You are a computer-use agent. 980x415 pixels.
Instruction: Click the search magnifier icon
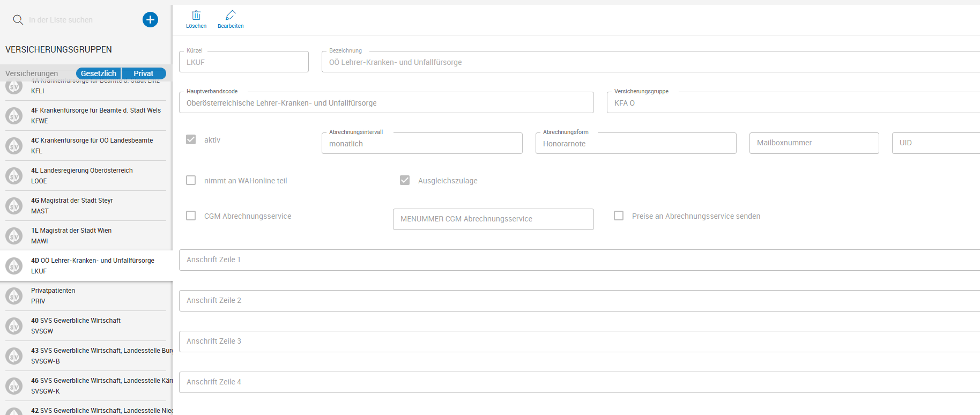click(18, 20)
